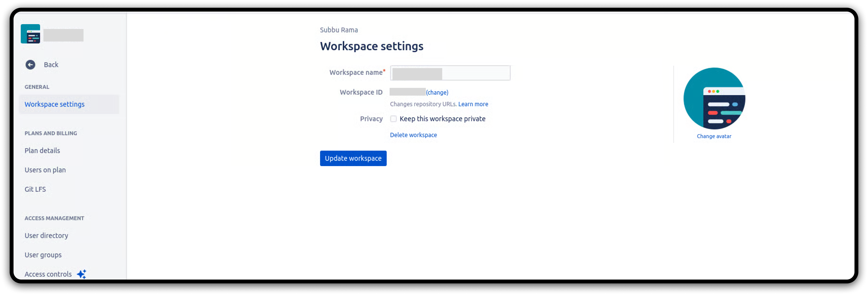The image size is (868, 295).
Task: Open Access controls settings
Action: click(48, 274)
